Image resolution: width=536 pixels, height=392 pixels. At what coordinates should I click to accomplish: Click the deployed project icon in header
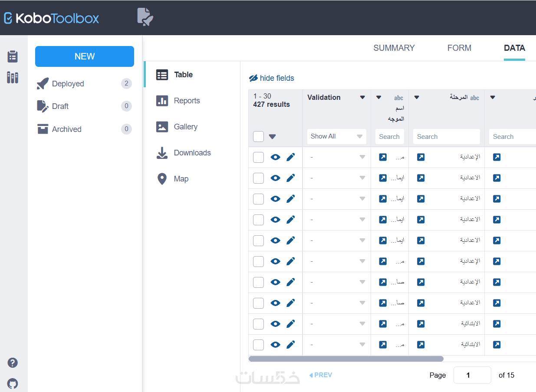tap(145, 17)
